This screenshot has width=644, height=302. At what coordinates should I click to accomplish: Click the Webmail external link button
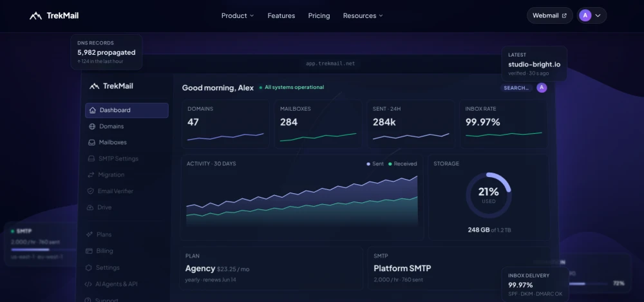pyautogui.click(x=549, y=15)
